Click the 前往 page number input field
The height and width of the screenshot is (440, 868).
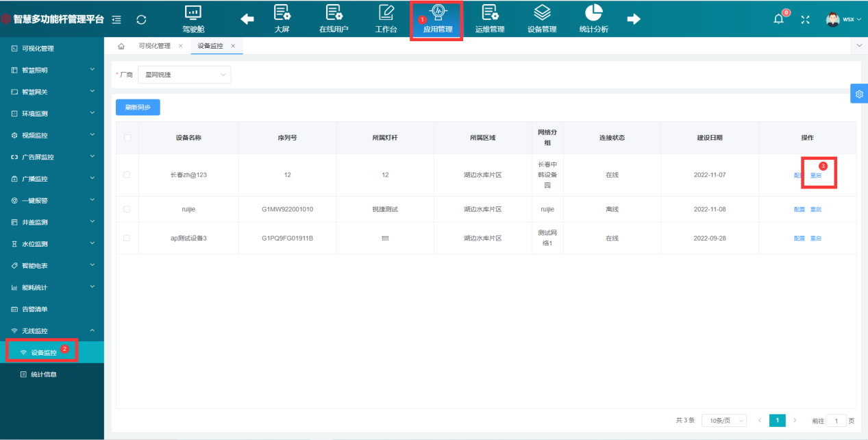point(836,420)
